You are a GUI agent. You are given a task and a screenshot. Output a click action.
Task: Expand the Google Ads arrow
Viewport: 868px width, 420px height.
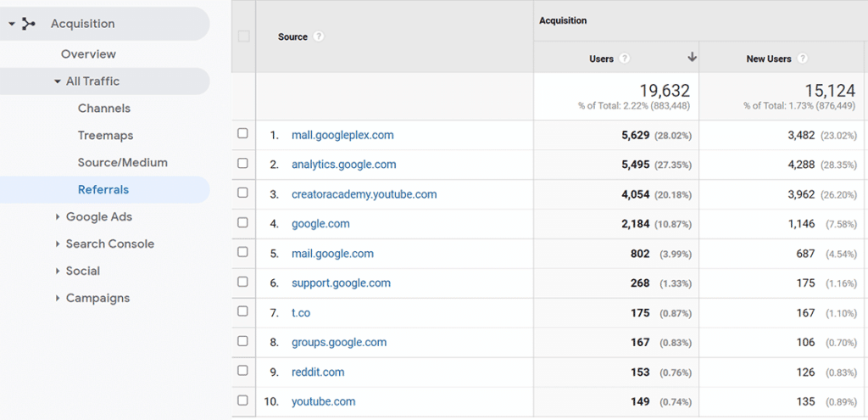coord(58,216)
